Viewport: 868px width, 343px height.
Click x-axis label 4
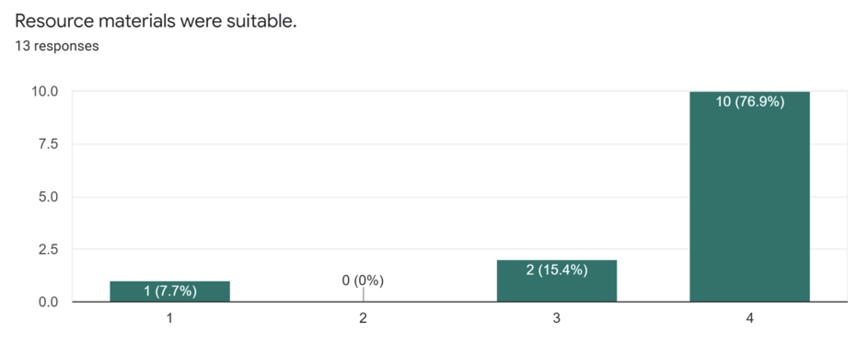[750, 318]
